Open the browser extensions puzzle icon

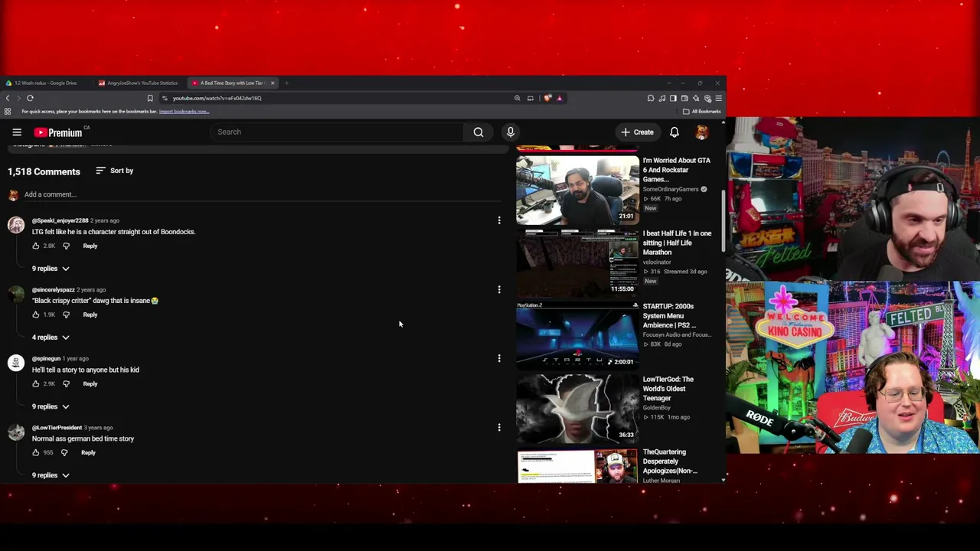pyautogui.click(x=651, y=98)
